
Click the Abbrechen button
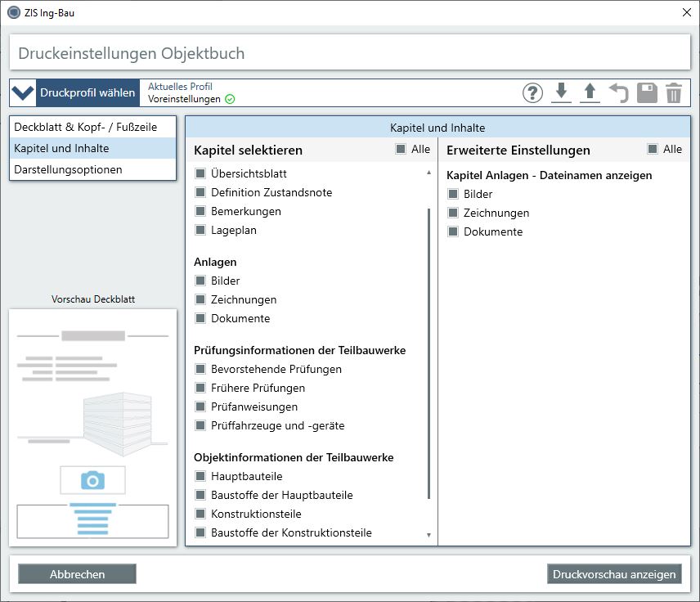click(x=77, y=574)
